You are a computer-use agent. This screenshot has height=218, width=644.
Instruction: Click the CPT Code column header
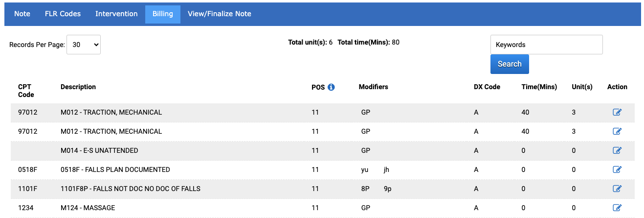(x=26, y=91)
